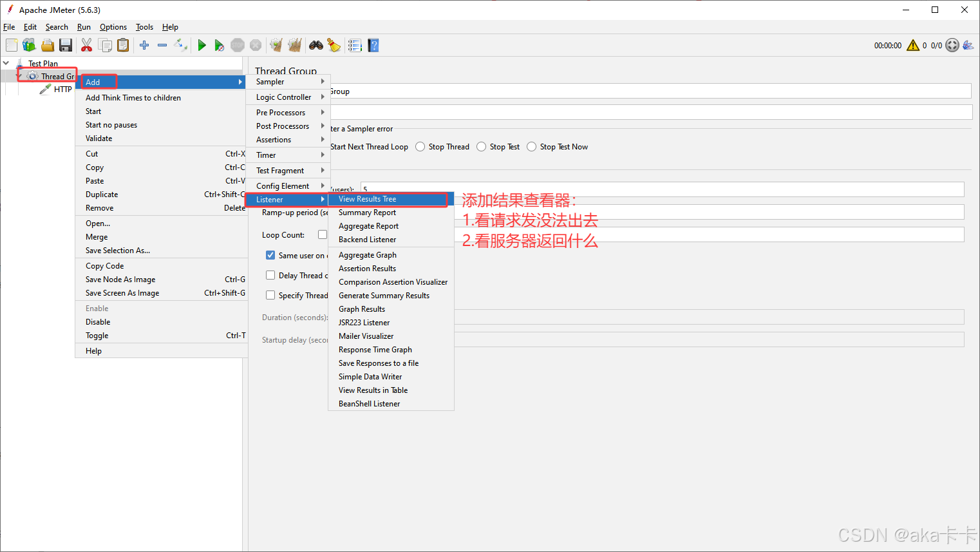980x552 pixels.
Task: Collapse all nodes with minus icon
Action: 162,45
